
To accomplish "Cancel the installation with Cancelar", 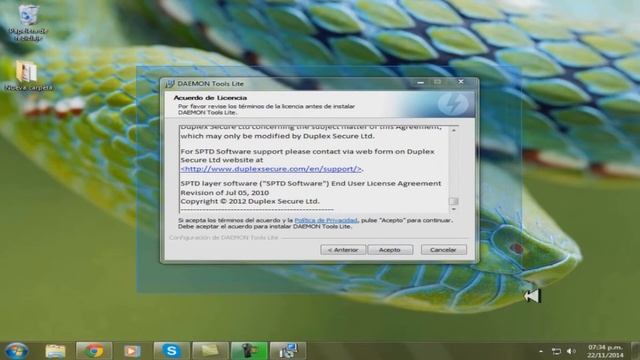I will [443, 249].
